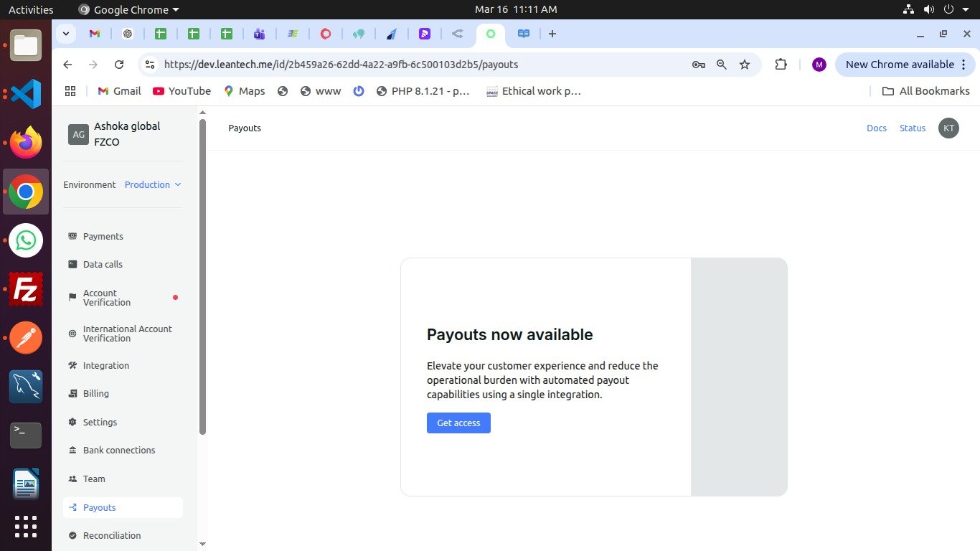This screenshot has width=980, height=551.
Task: Select Account Verification menu item
Action: coord(107,298)
